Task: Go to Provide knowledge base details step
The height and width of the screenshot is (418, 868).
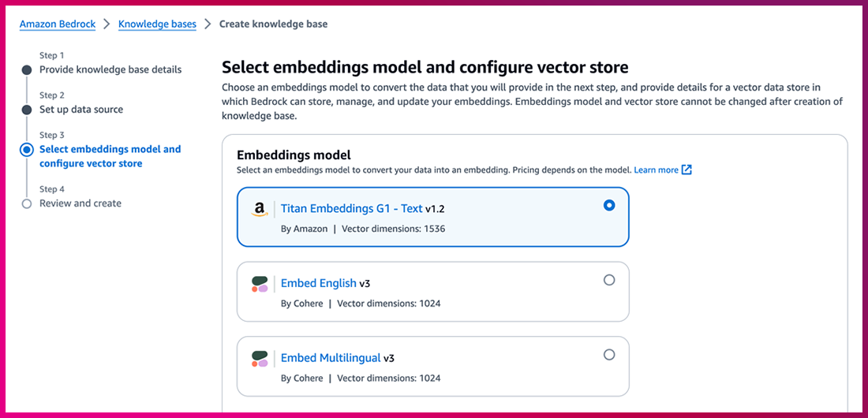Action: (x=110, y=69)
